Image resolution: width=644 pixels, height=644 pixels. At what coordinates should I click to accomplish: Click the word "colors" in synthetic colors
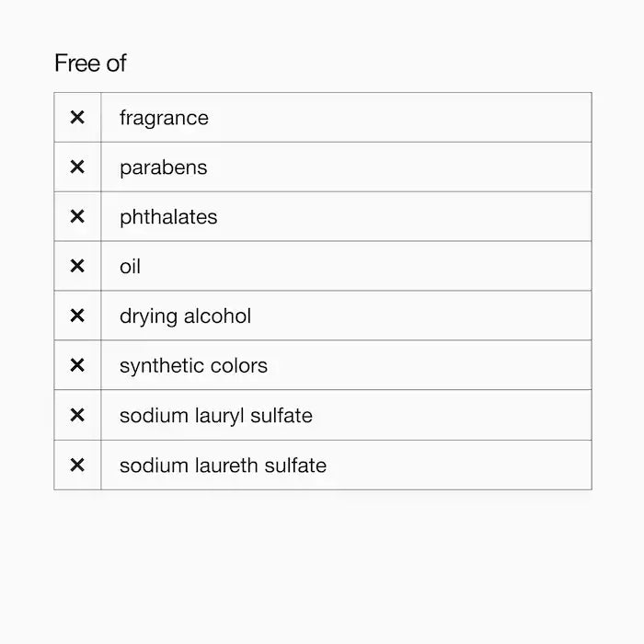pos(237,366)
